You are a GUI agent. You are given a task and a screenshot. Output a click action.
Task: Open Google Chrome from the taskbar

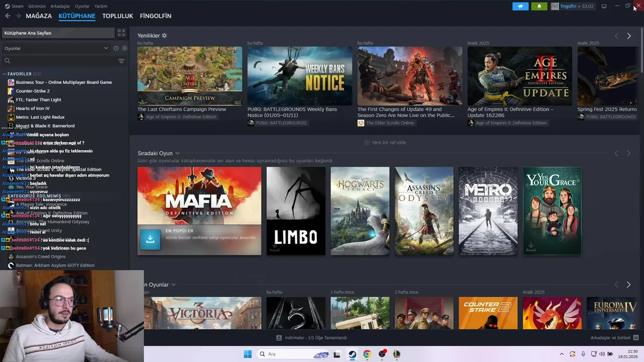tap(367, 354)
